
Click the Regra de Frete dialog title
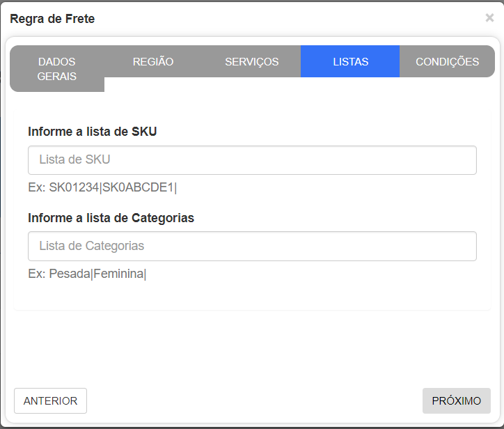52,19
